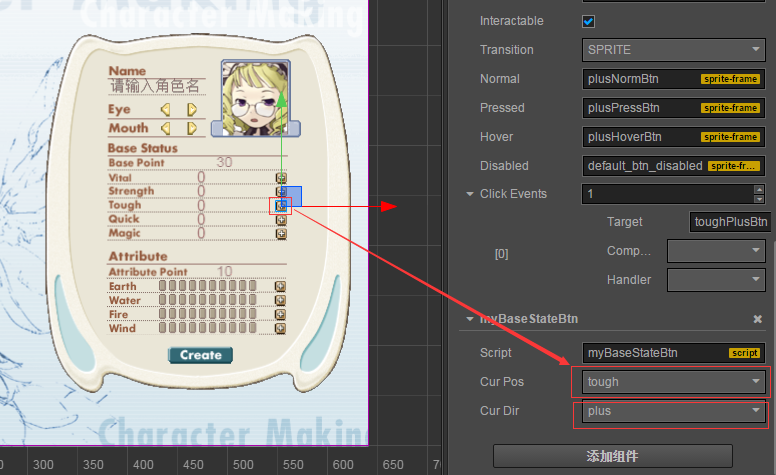The height and width of the screenshot is (475, 776).
Task: Click the Target toughPlusBtn field
Action: [730, 222]
